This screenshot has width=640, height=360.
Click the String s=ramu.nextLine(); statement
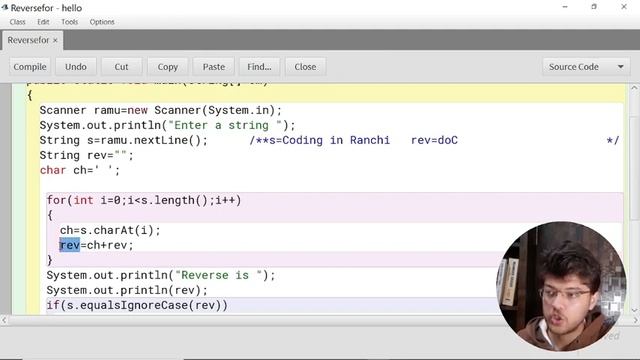pyautogui.click(x=124, y=140)
